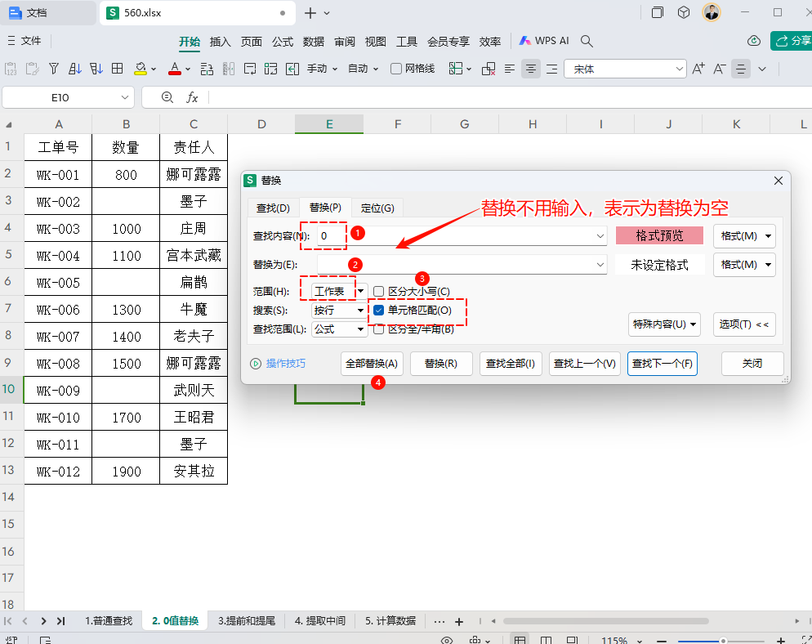Click 替换(R) button

441,364
